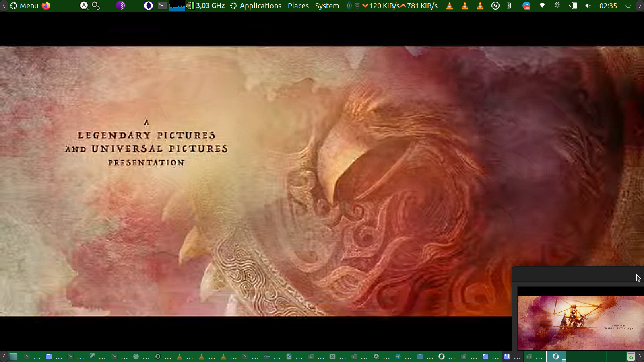644x362 pixels.
Task: Open the Places menu
Action: pos(298,6)
